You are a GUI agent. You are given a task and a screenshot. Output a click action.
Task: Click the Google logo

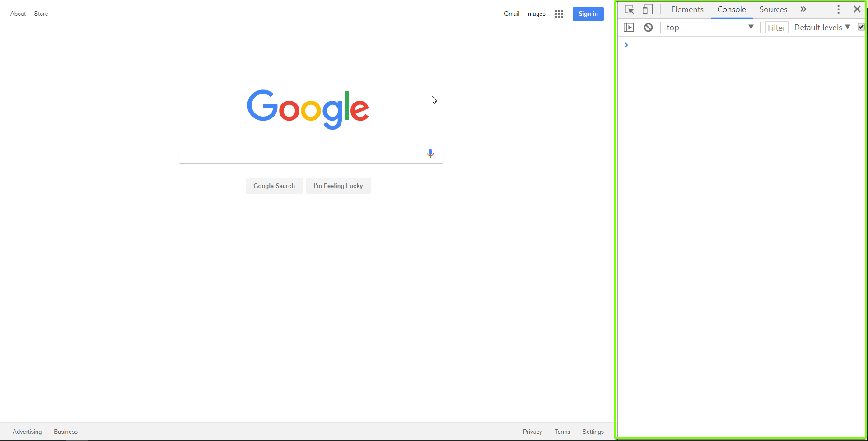click(x=308, y=109)
